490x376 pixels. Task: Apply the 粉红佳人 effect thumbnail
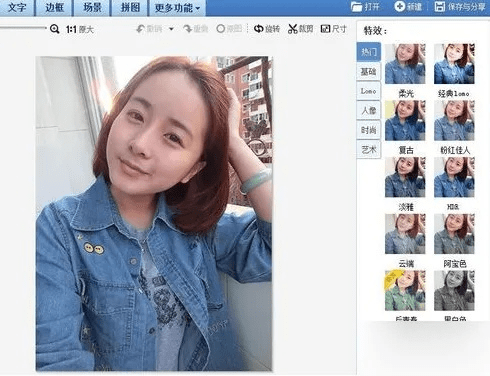454,121
